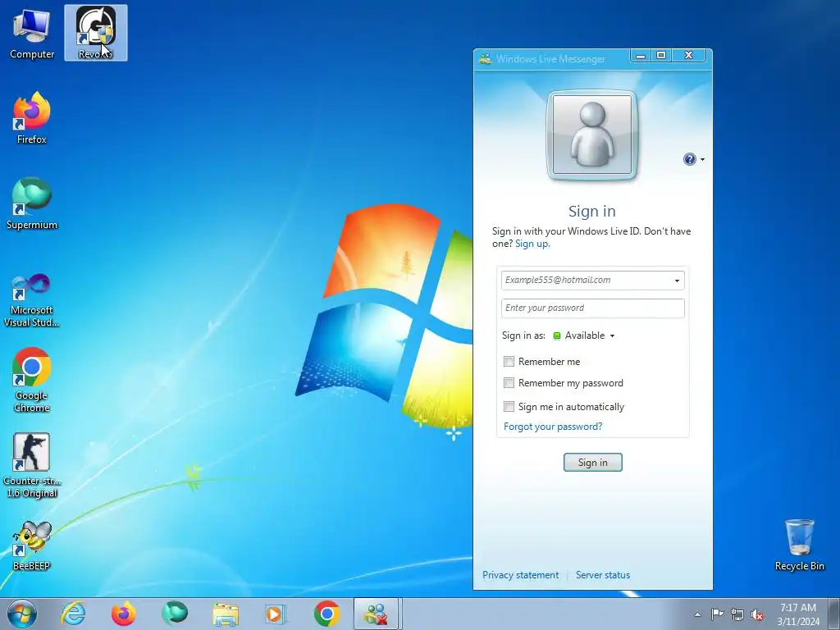This screenshot has width=840, height=630.
Task: Maximize the Windows Live Messenger window
Action: point(661,55)
